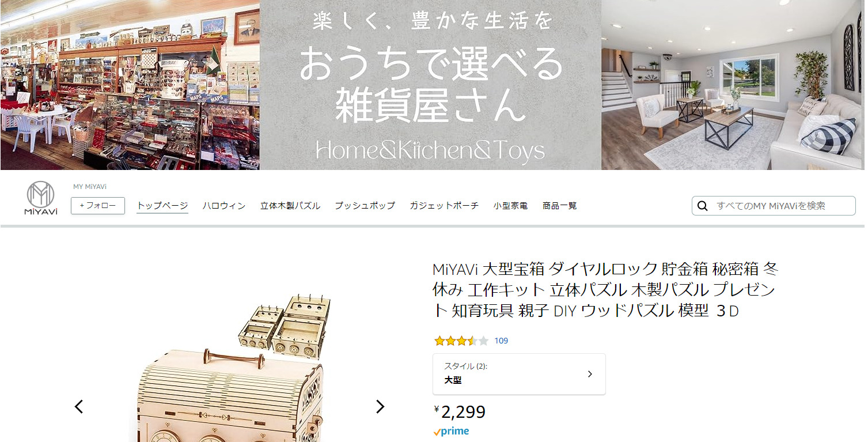Viewport: 868px width, 442px height.
Task: Open the treasure box product title
Action: coord(606,290)
